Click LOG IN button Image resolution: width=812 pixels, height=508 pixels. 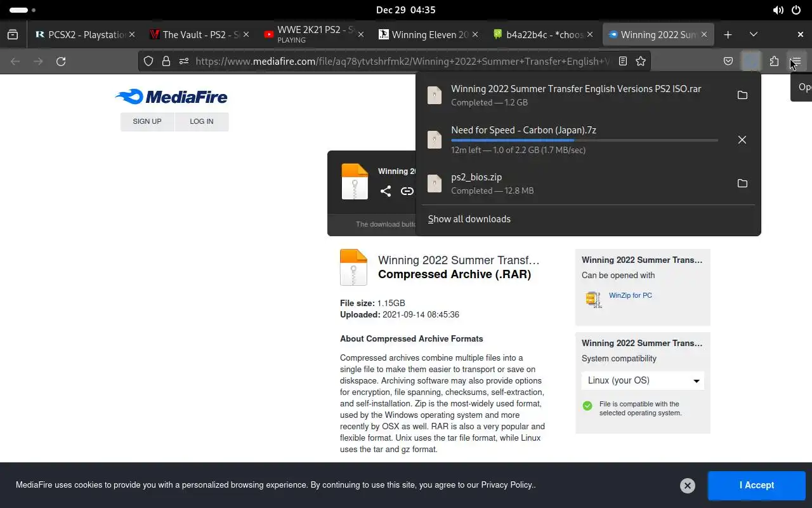pyautogui.click(x=202, y=121)
